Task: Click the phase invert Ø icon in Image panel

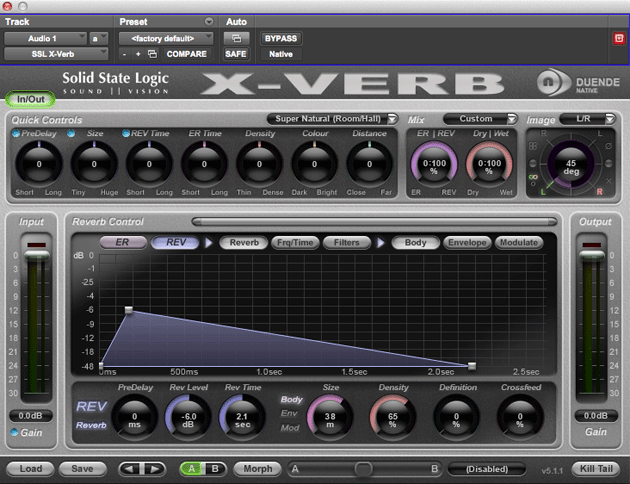Action: click(608, 146)
